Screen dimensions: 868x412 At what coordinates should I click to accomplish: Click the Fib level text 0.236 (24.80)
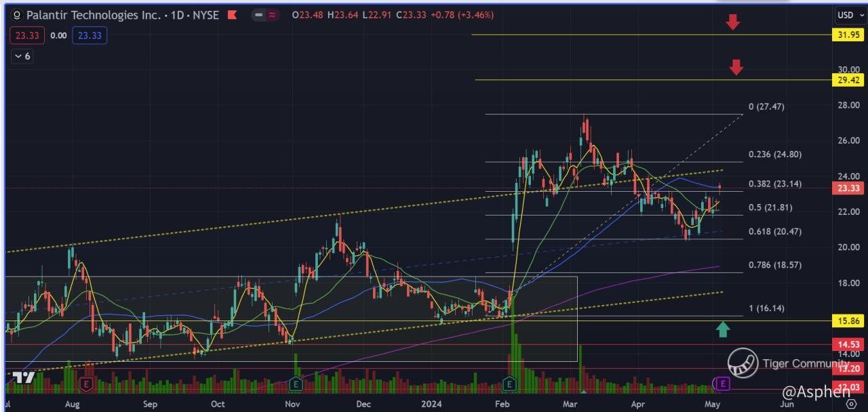tap(775, 154)
